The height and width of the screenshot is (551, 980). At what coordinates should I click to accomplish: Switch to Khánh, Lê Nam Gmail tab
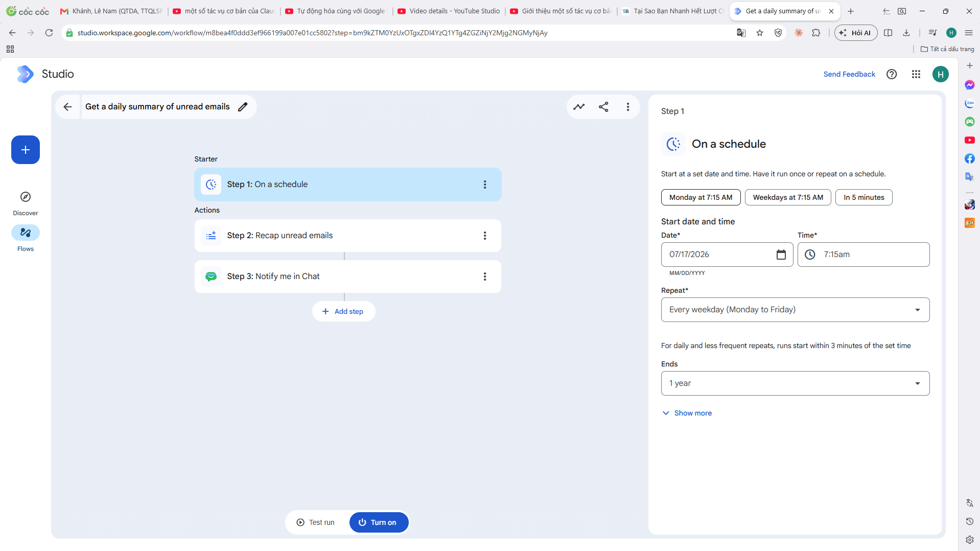112,11
